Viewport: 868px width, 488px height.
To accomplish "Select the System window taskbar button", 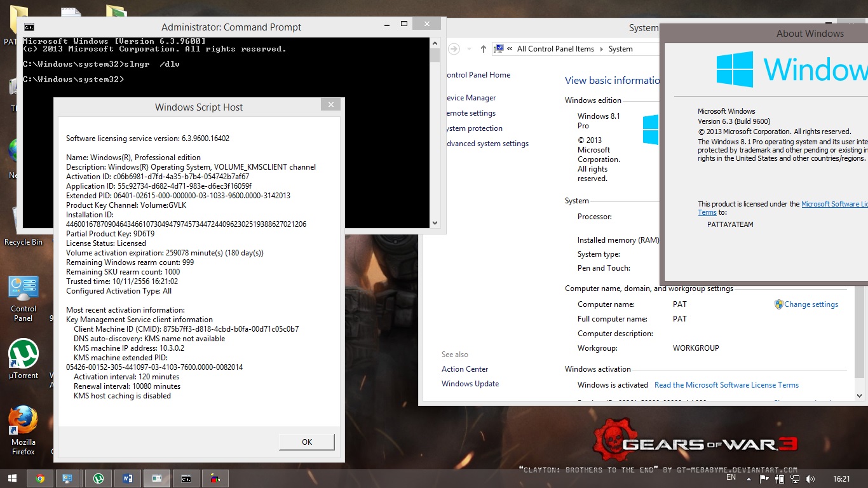I will coord(157,478).
